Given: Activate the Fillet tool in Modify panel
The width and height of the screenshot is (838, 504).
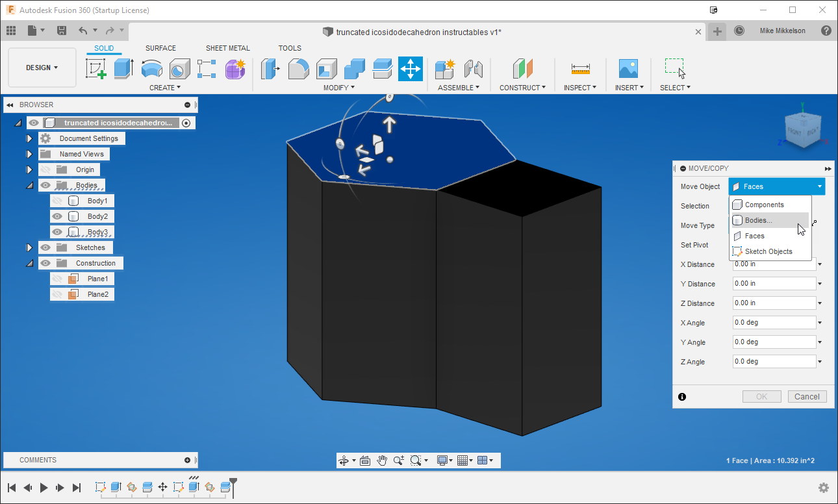Looking at the screenshot, I should [x=298, y=69].
